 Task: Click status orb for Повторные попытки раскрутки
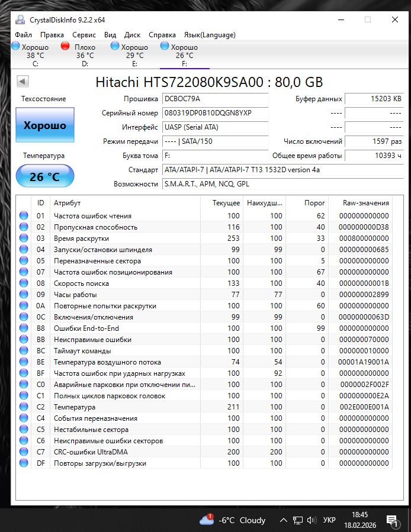click(x=24, y=305)
